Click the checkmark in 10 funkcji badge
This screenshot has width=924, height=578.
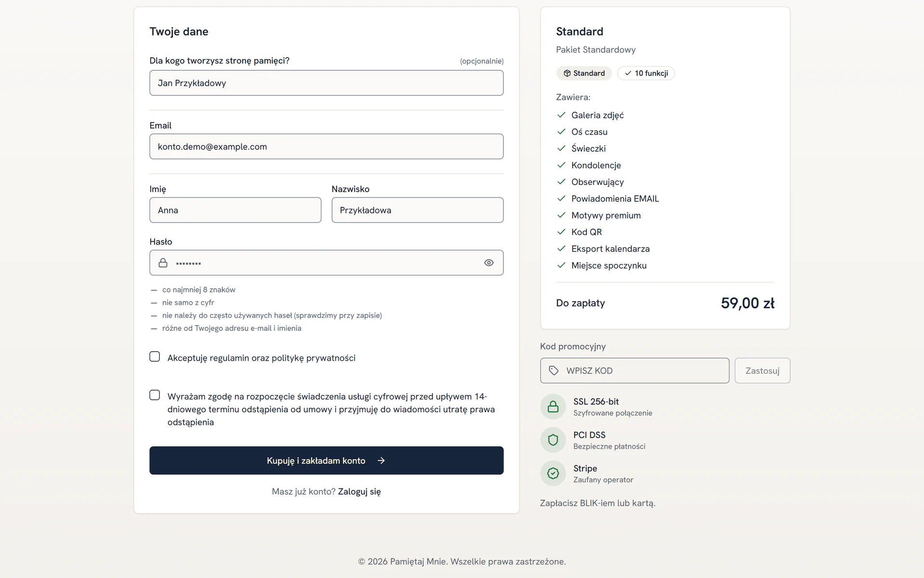tap(628, 73)
